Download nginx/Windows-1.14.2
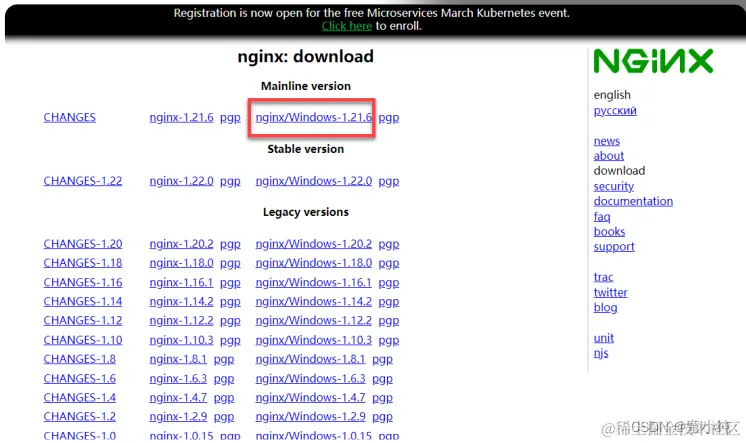 [314, 301]
